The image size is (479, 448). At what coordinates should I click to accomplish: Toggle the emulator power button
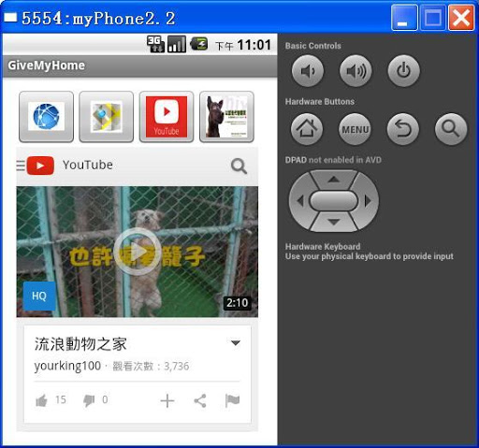pos(403,71)
